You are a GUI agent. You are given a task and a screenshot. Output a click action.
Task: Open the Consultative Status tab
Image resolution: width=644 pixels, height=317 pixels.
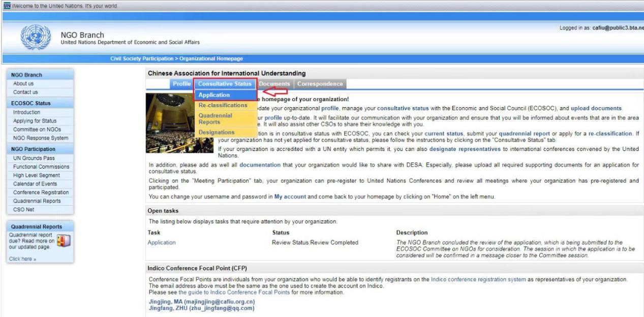tap(225, 84)
